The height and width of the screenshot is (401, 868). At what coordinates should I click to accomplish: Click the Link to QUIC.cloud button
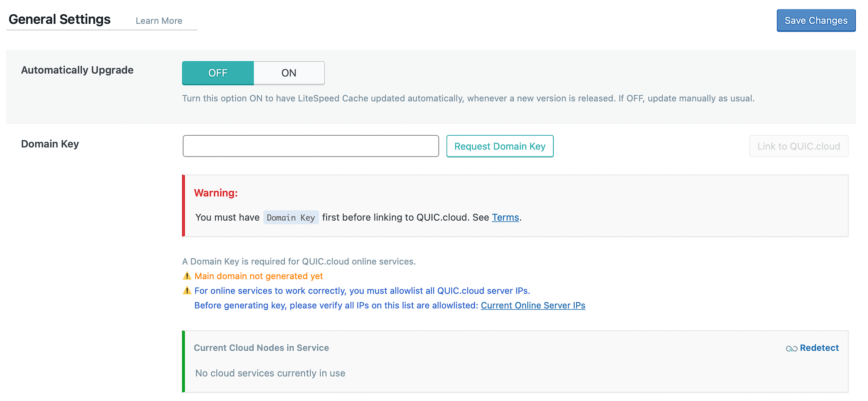coord(799,146)
